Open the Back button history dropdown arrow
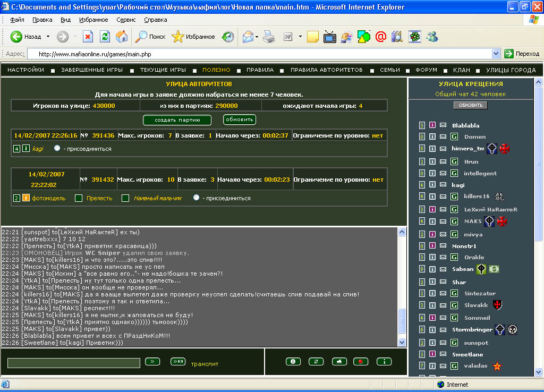 (x=48, y=37)
